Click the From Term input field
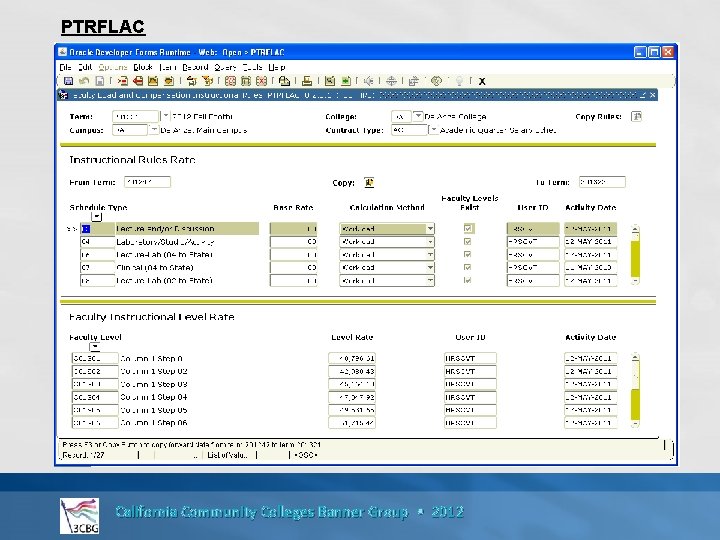Image resolution: width=720 pixels, height=540 pixels. [147, 182]
